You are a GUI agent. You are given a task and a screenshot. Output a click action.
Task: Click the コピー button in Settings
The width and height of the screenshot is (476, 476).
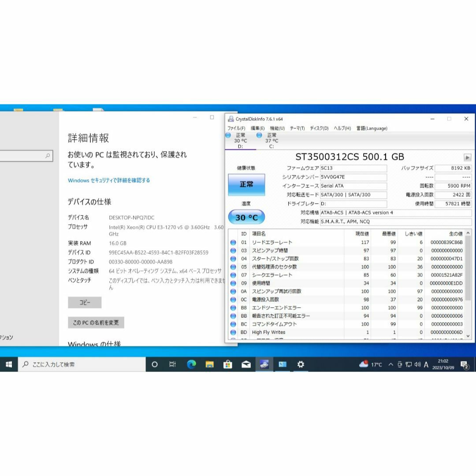(85, 303)
